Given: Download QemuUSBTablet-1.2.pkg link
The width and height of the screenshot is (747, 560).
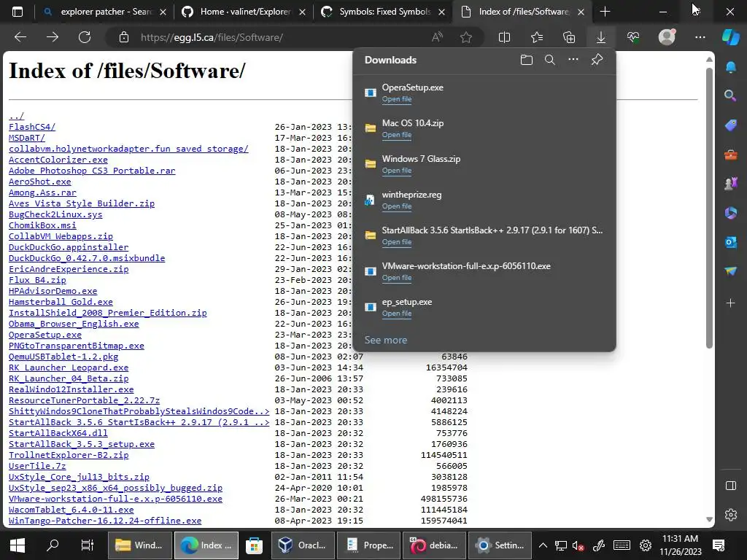Looking at the screenshot, I should pyautogui.click(x=63, y=357).
